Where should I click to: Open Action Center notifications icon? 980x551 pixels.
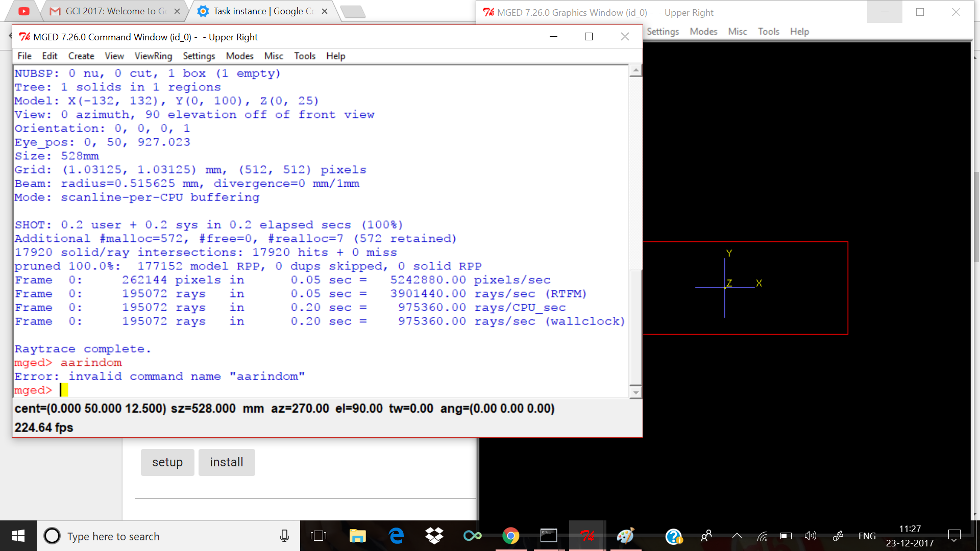(x=954, y=536)
